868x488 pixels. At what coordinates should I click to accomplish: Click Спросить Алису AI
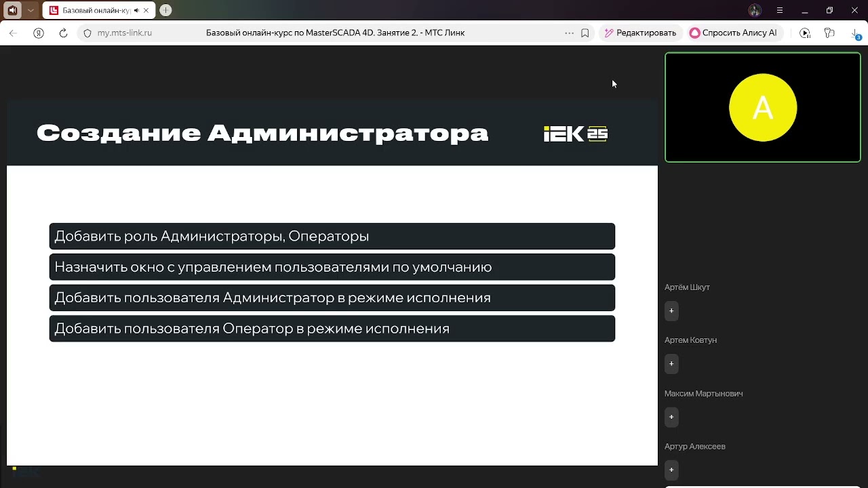click(x=733, y=33)
